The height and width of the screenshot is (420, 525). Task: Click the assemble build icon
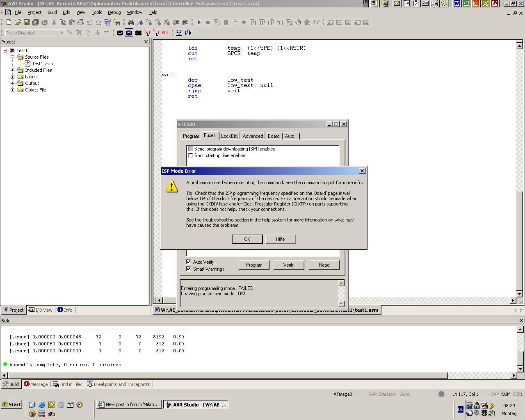179,33
